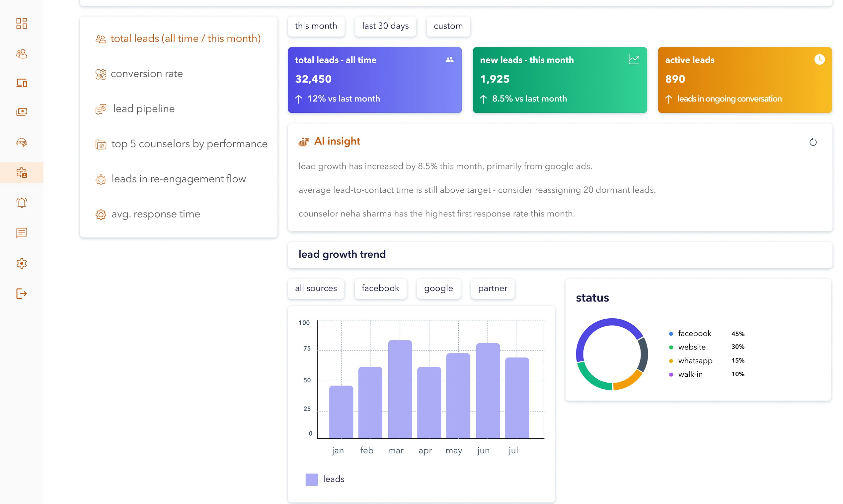843x504 pixels.
Task: Click the alarm bell notifications icon
Action: [x=22, y=203]
